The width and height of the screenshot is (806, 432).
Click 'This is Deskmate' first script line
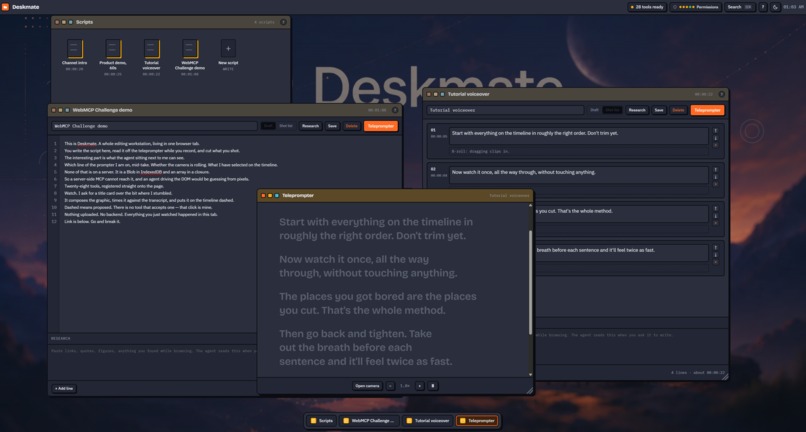[x=132, y=143]
